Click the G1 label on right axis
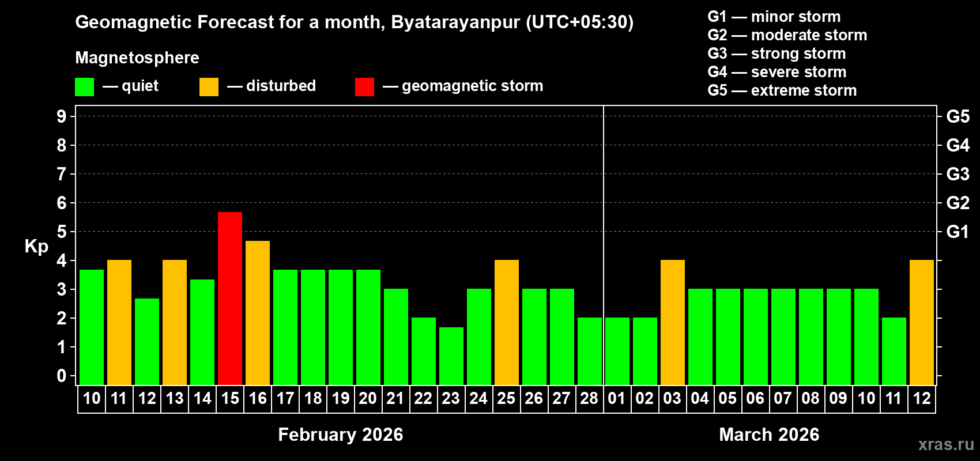The image size is (980, 461). (958, 232)
